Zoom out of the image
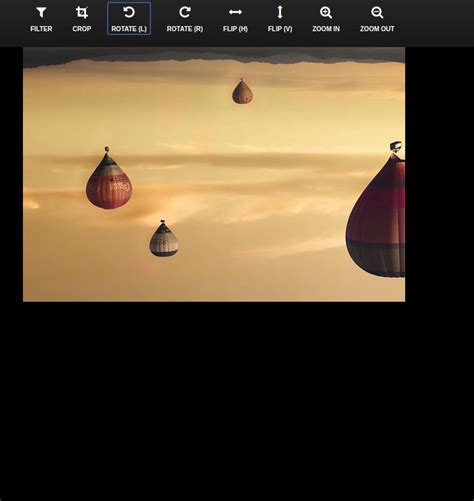The width and height of the screenshot is (474, 501). (377, 19)
